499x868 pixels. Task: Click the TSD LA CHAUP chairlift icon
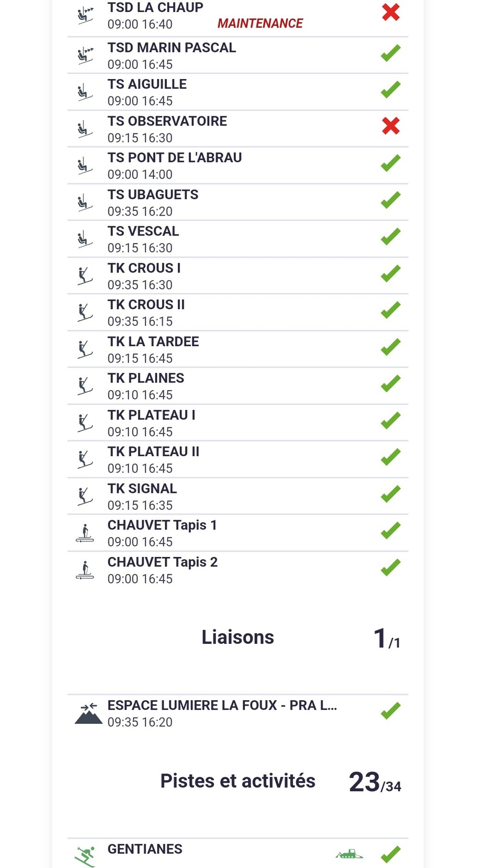pos(85,15)
